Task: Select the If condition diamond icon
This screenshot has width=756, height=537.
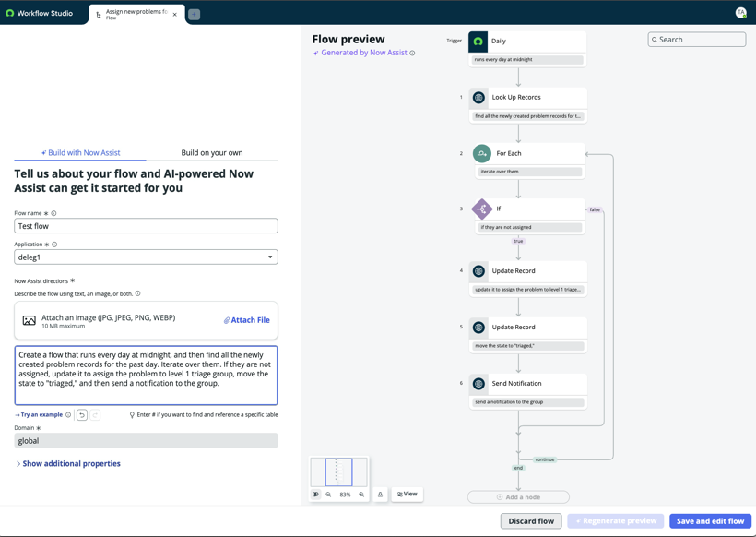Action: [481, 209]
